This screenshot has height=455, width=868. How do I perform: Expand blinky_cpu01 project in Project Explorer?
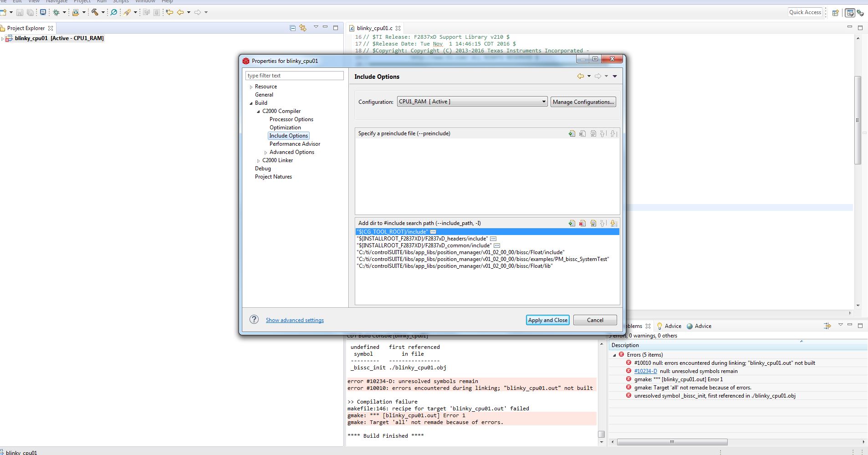(x=2, y=38)
